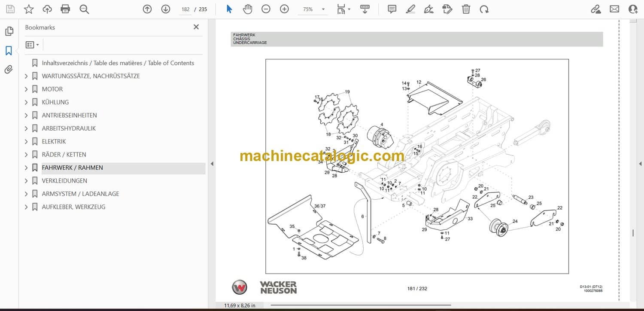Screen dimensions: 644x311
Task: Select the AUFKLEBER, WERKZEUG bookmark
Action: click(x=73, y=207)
